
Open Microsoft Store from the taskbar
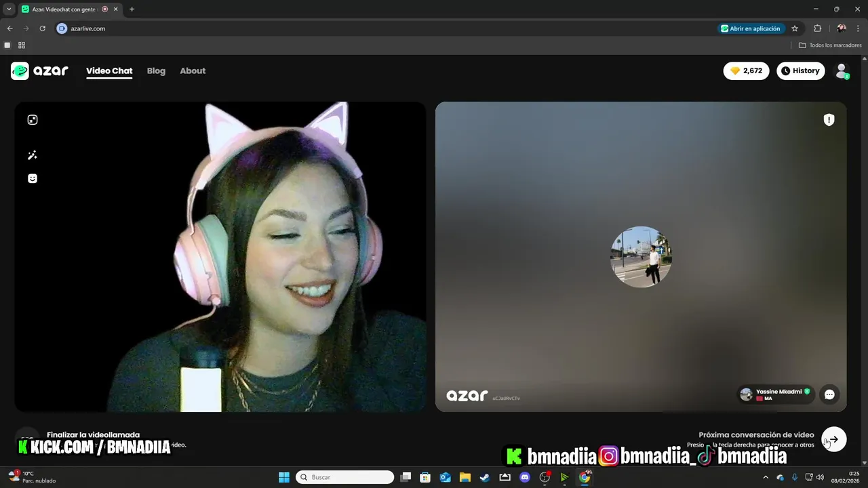pyautogui.click(x=425, y=477)
